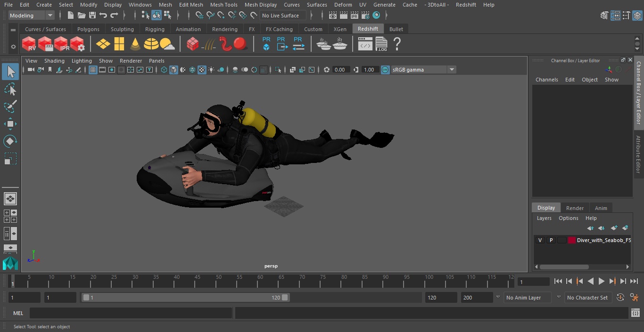
Task: Click the Save scene floppy icon
Action: [x=92, y=16]
